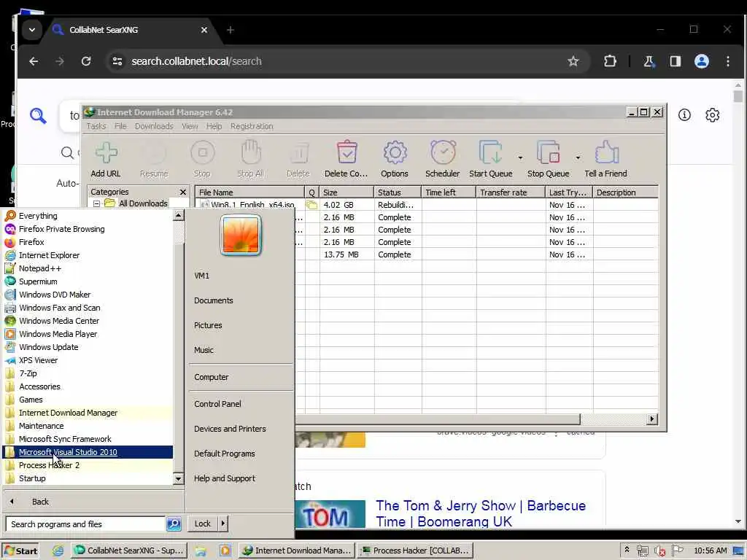Open Windows Fax and Scan
The height and width of the screenshot is (560, 747).
coord(88,308)
